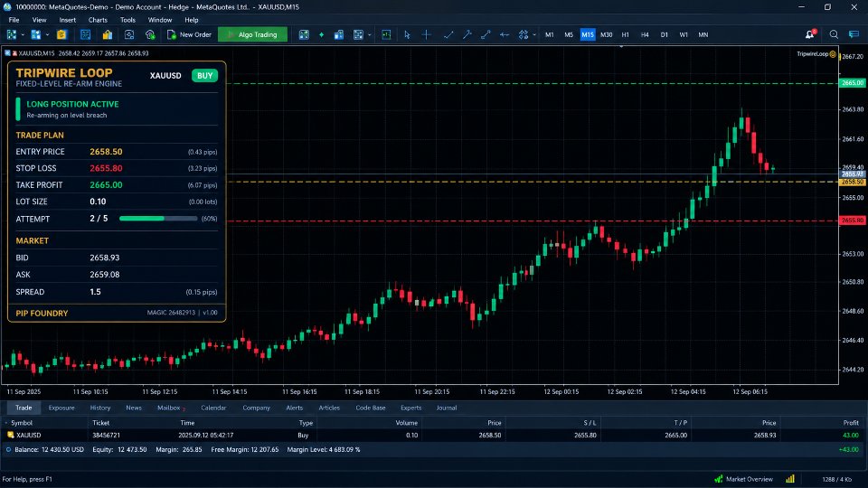
Task: Open the View menu
Action: 39,20
